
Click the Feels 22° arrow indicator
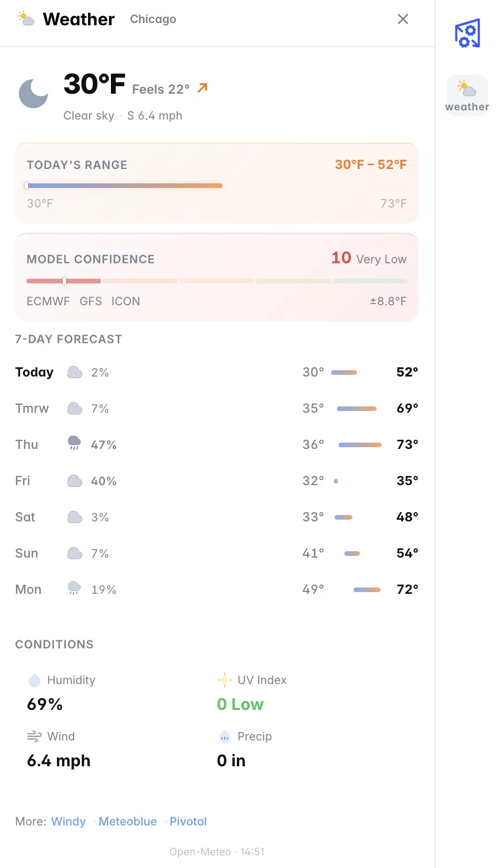(x=201, y=87)
